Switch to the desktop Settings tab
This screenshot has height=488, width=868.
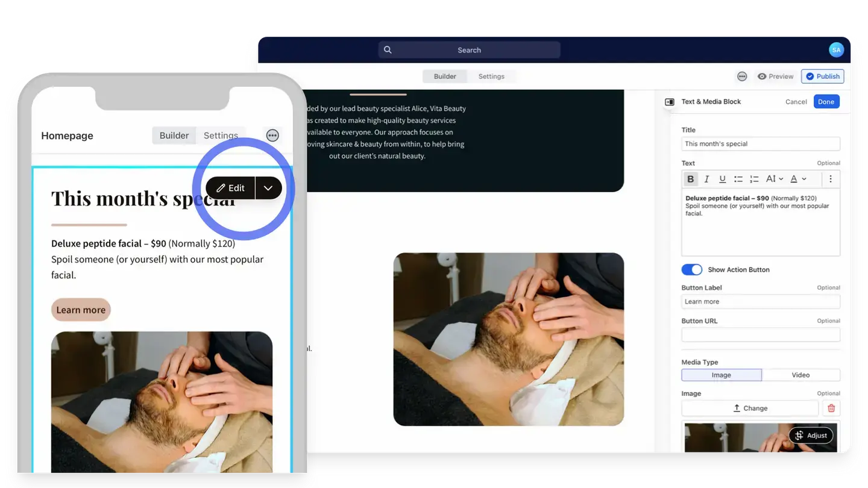click(491, 77)
